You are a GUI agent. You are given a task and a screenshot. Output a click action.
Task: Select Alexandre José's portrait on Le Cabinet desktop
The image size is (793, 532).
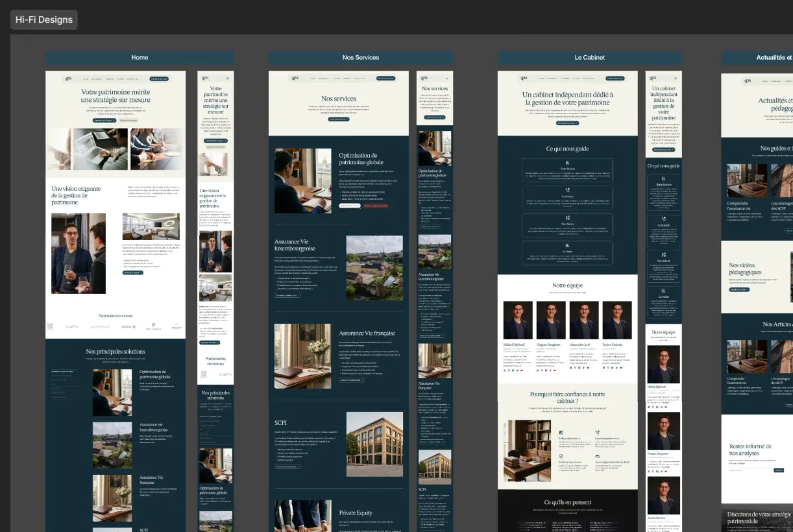click(x=584, y=320)
